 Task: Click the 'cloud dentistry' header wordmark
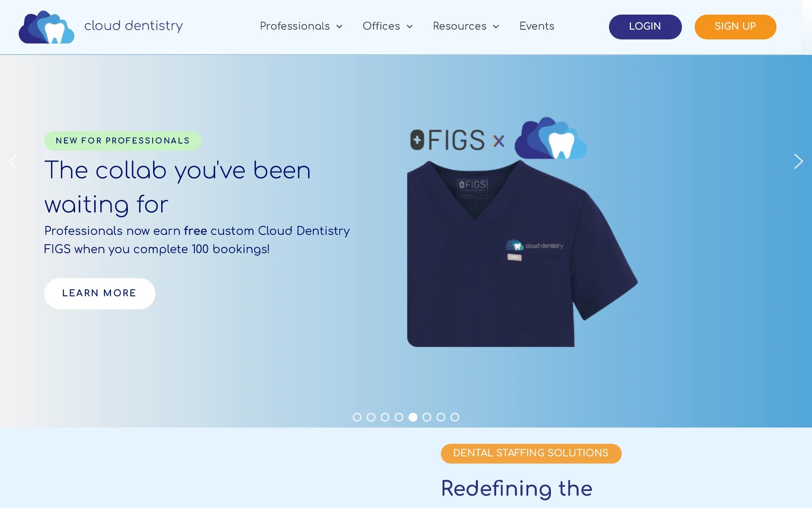134,26
